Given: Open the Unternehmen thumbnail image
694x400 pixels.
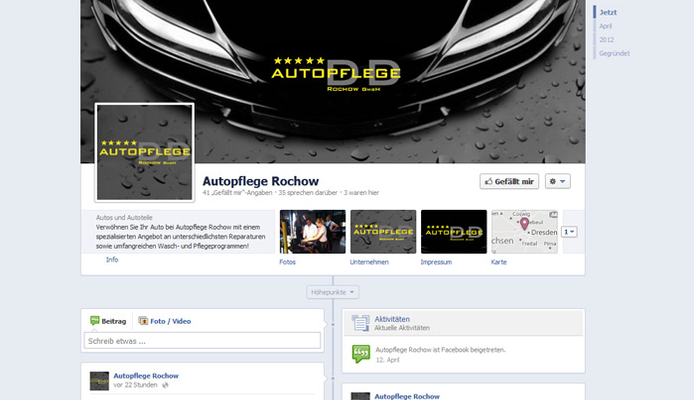Looking at the screenshot, I should click(x=383, y=232).
